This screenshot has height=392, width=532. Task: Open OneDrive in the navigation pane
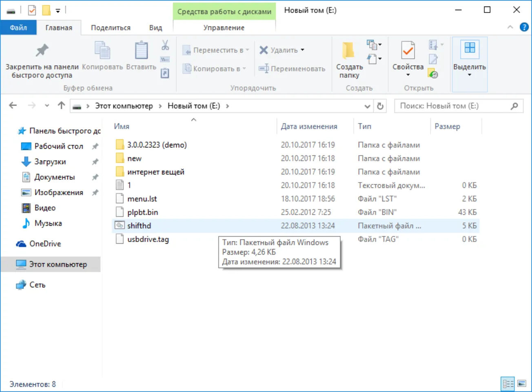[x=45, y=244]
